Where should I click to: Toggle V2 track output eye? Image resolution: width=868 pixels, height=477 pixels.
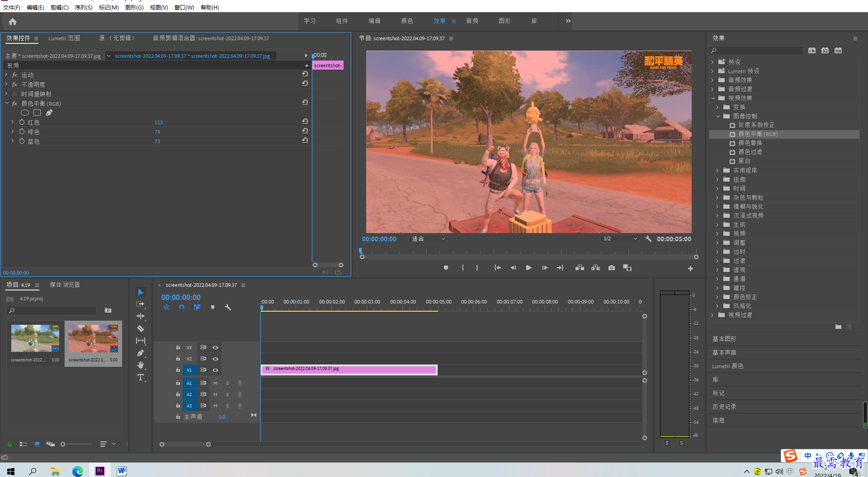[216, 359]
